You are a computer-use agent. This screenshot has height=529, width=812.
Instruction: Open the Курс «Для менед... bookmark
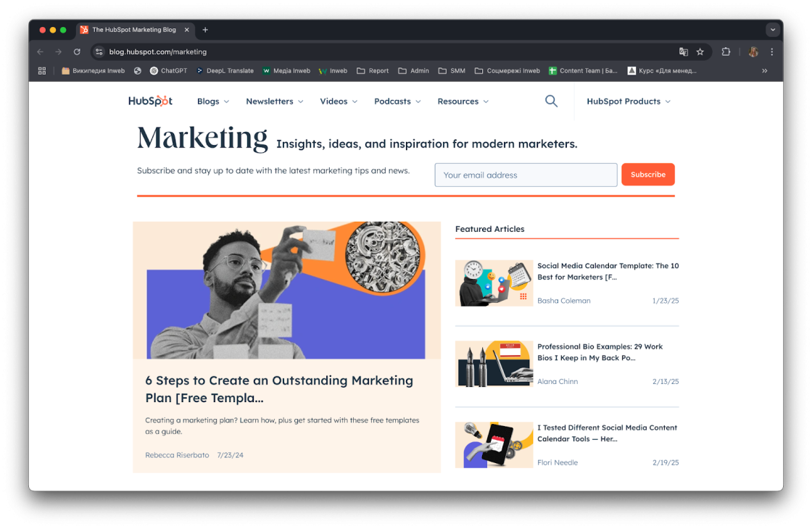662,71
